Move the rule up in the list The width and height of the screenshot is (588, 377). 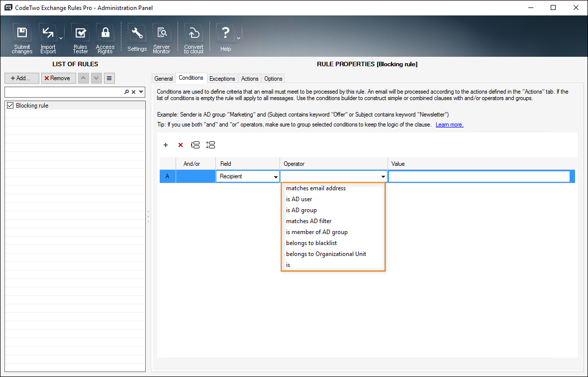83,78
